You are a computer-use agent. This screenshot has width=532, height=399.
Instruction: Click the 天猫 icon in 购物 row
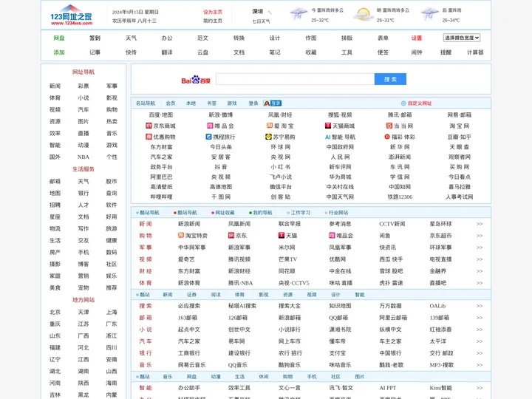(x=282, y=235)
